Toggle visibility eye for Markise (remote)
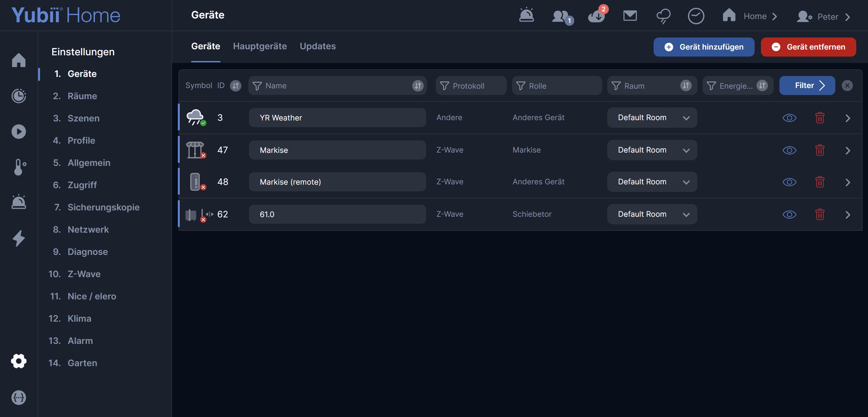 [789, 182]
